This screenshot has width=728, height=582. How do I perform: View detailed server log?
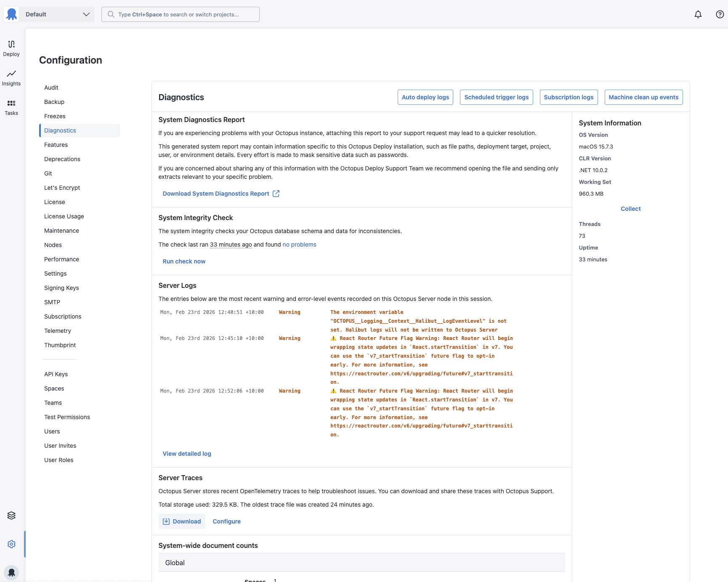point(187,453)
